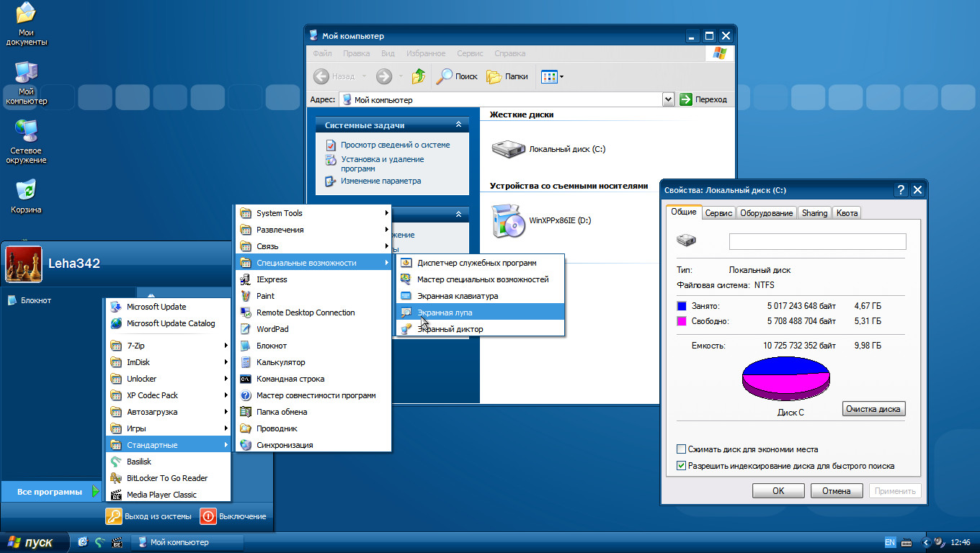Click Выход из системы button

pos(149,516)
